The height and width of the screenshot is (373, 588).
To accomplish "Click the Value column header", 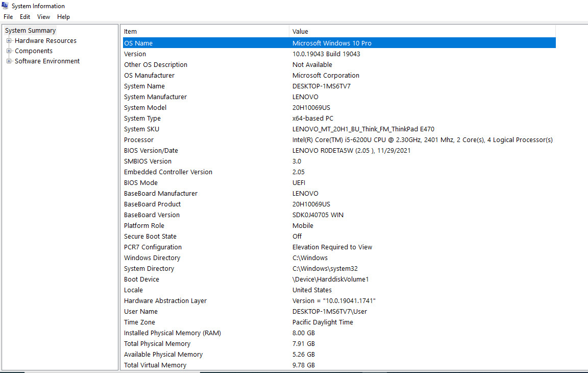I will (x=422, y=32).
